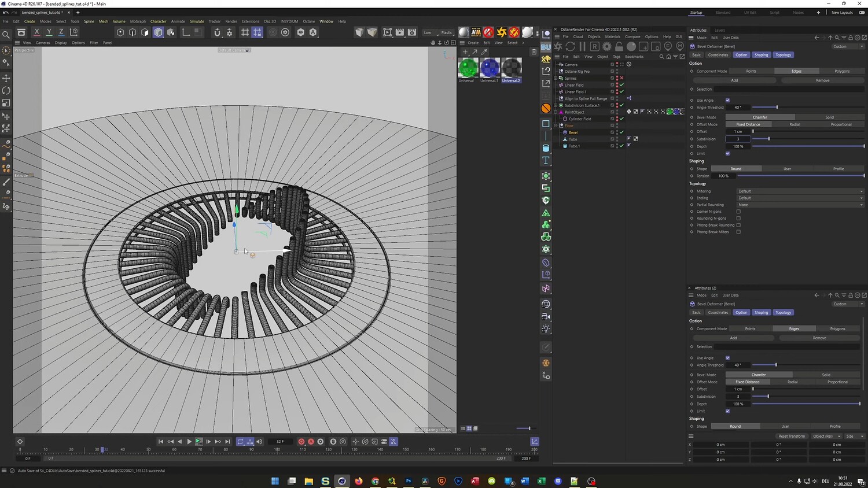Open the search magnifier icon at top left
868x488 pixels.
coord(6,35)
